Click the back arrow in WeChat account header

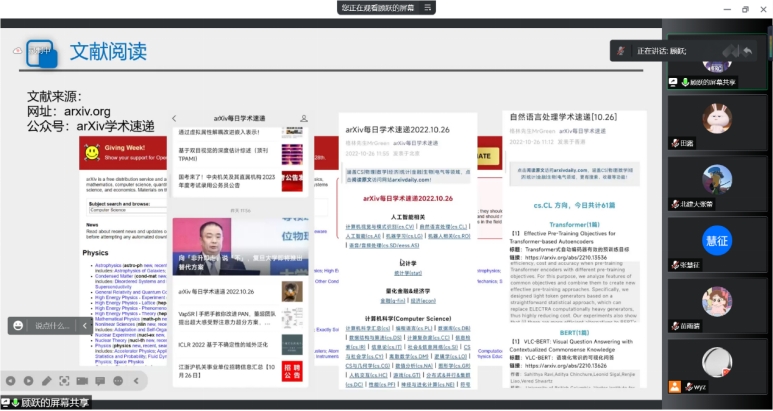click(x=175, y=118)
